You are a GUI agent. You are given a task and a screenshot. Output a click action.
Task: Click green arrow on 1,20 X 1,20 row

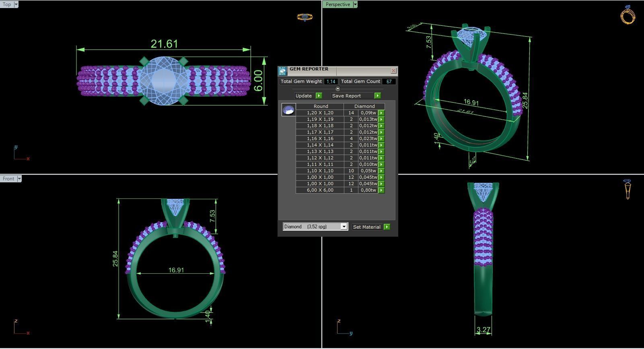(x=381, y=113)
